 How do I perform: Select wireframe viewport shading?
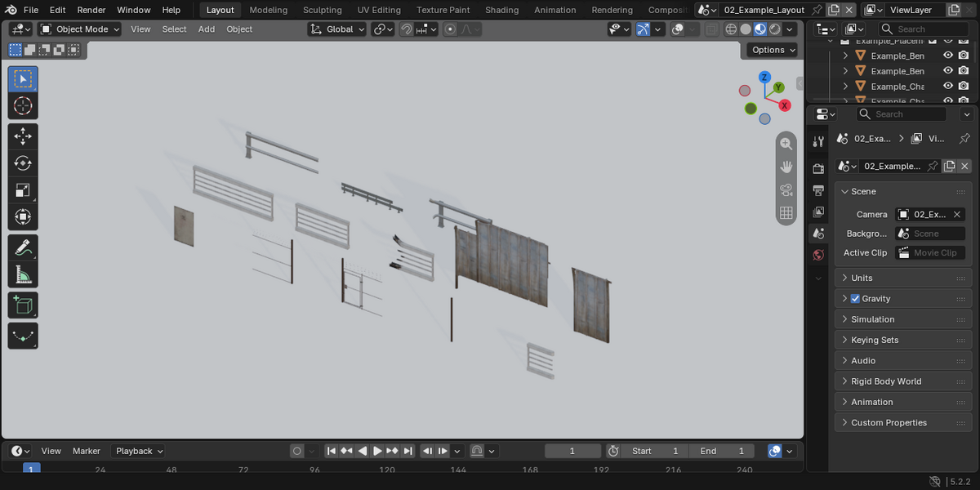(x=731, y=29)
